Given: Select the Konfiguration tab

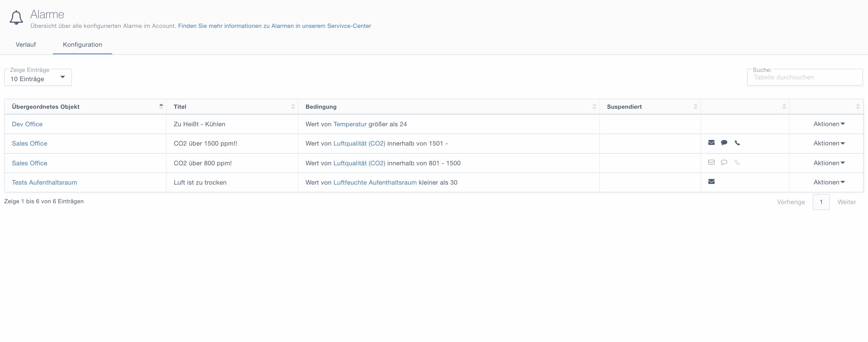Looking at the screenshot, I should pyautogui.click(x=83, y=45).
